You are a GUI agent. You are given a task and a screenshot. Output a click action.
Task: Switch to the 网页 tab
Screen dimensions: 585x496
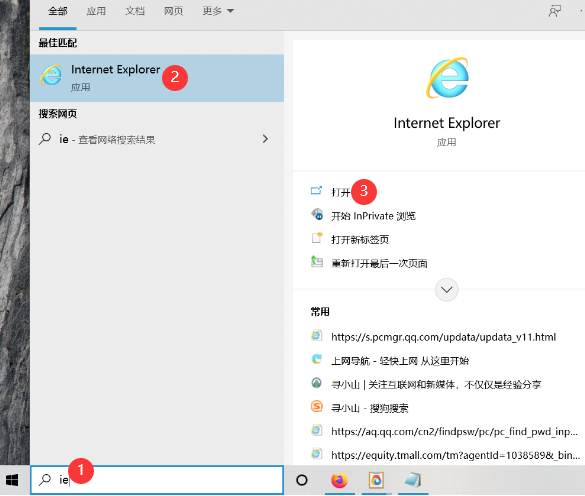tap(173, 11)
